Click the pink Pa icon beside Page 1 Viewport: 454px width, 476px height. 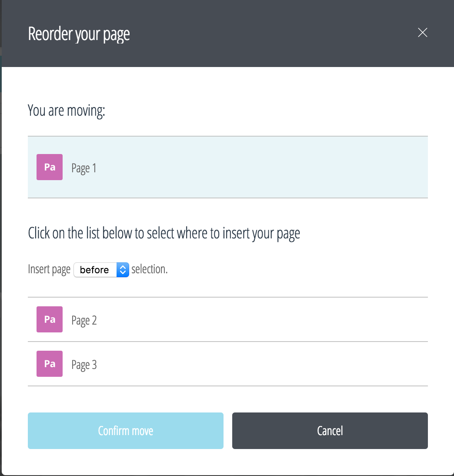pyautogui.click(x=50, y=167)
